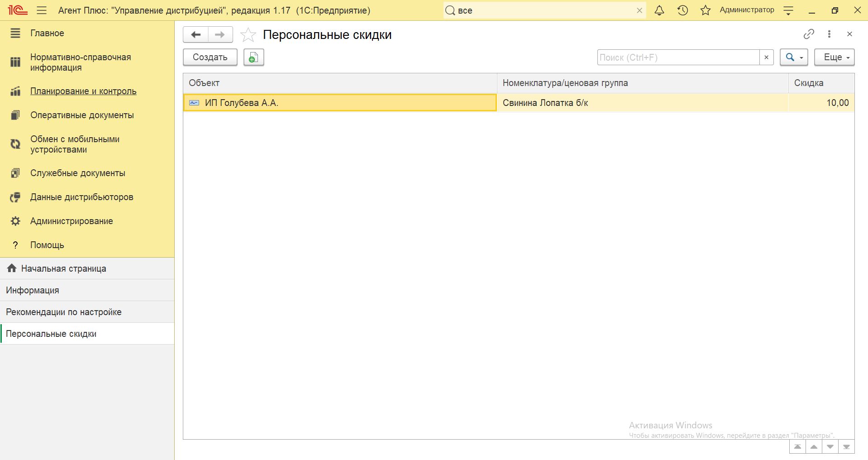
Task: Create new item by copying icon
Action: point(253,57)
